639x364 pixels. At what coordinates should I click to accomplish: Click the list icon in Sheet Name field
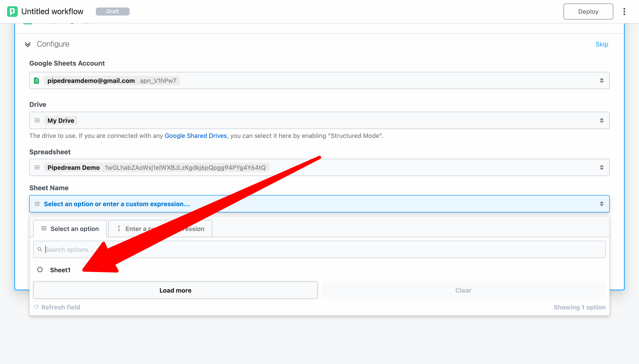coord(37,204)
